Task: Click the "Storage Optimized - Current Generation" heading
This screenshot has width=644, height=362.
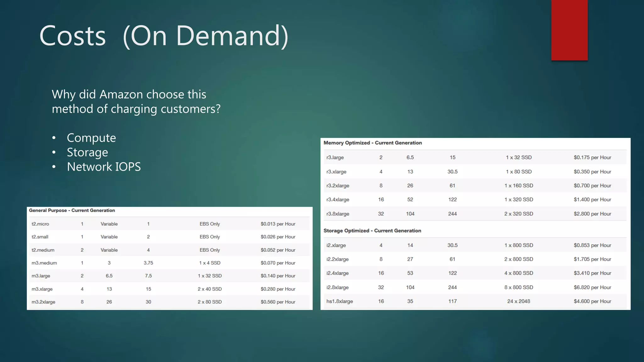Action: (x=372, y=231)
